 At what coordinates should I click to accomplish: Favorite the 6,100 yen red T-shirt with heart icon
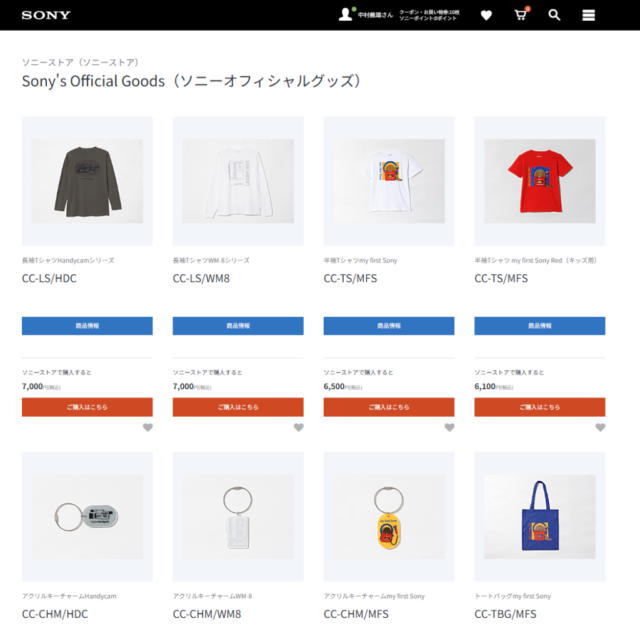coord(600,427)
